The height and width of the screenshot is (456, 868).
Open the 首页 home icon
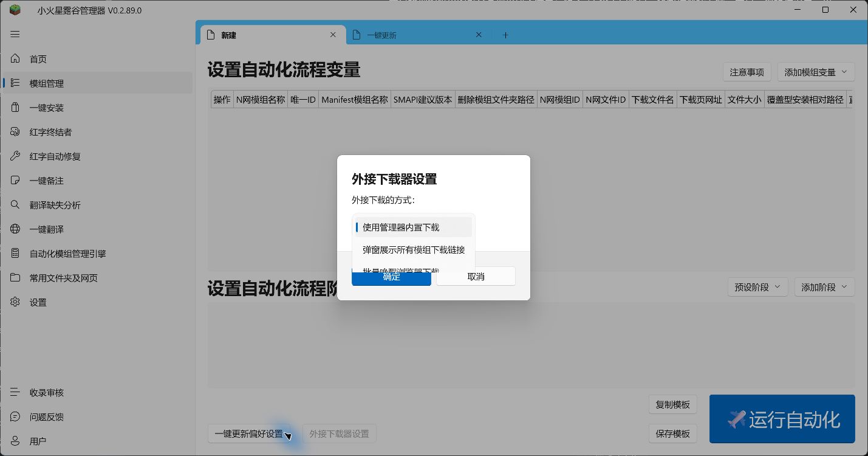(x=16, y=59)
